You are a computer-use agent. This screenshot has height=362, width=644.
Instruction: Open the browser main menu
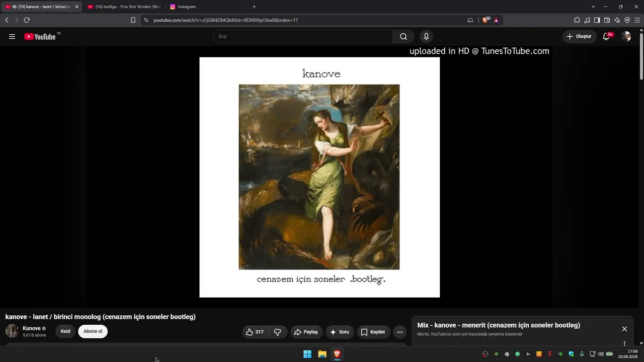click(x=637, y=20)
